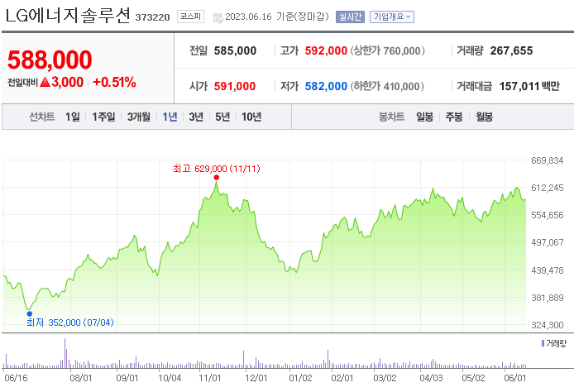Click the 05/02 x-axis date label

click(473, 378)
